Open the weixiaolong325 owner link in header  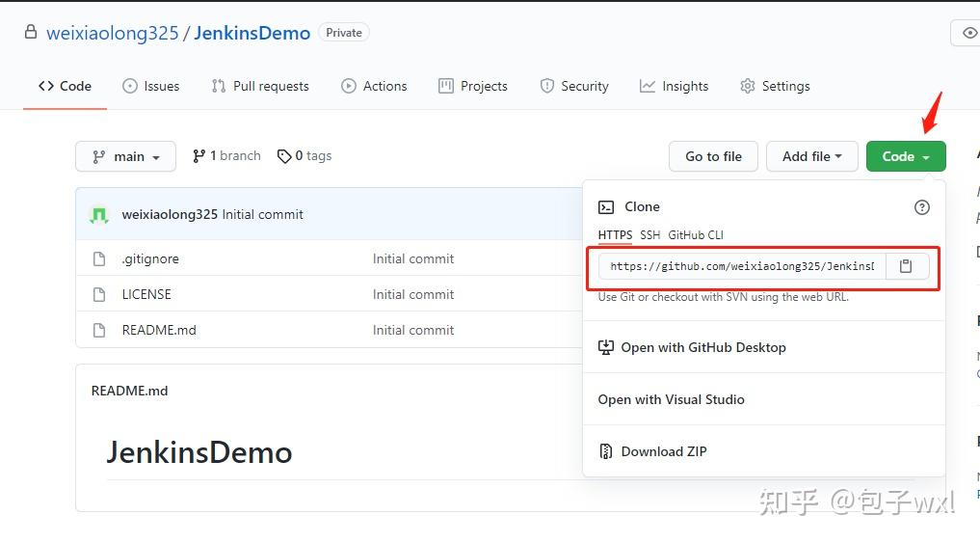[113, 33]
